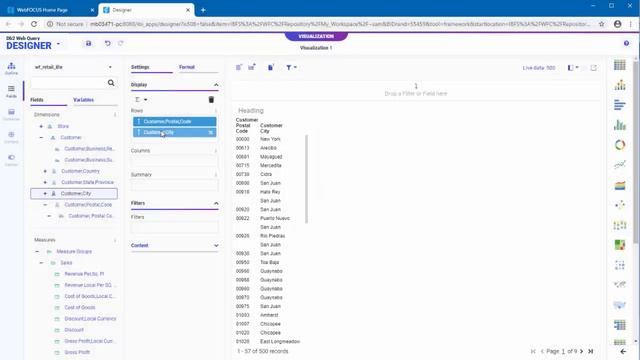Screen dimensions: 640x360
Task: Collapse the Filters section
Action: pyautogui.click(x=216, y=203)
